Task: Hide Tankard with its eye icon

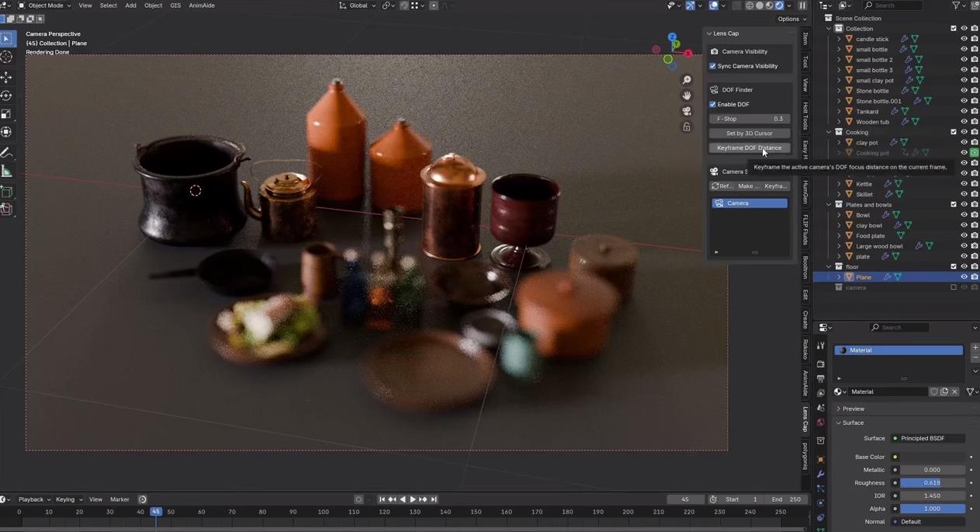Action: tap(964, 111)
